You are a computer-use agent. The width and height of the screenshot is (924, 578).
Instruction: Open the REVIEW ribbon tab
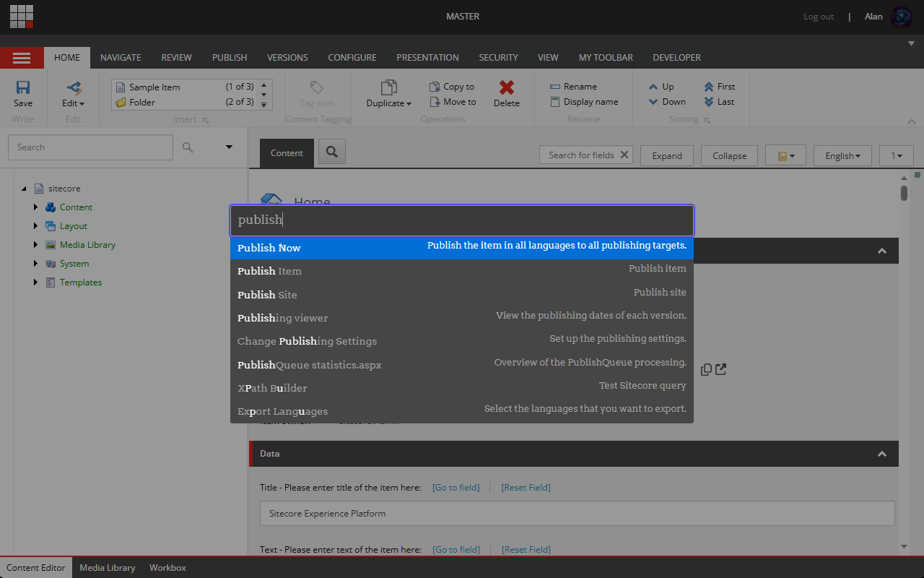(176, 58)
